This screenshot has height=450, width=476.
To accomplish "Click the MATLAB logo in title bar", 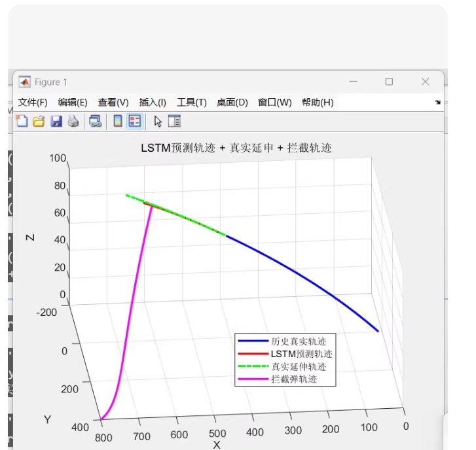I will (25, 82).
